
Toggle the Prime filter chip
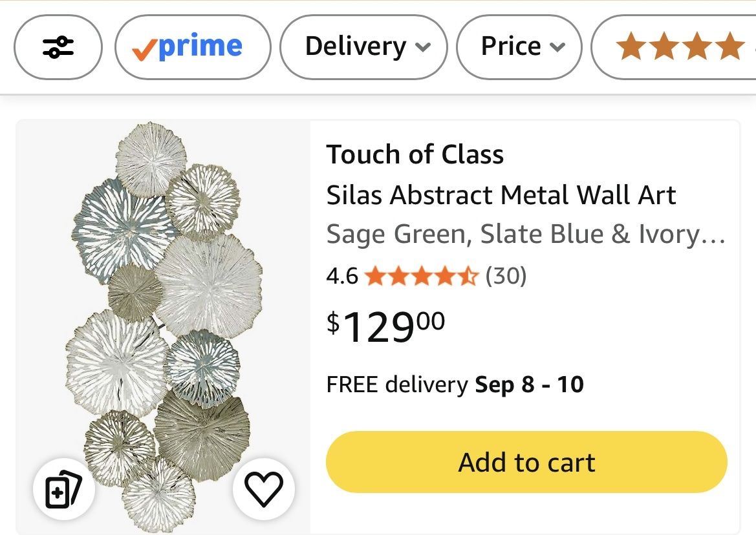click(193, 47)
